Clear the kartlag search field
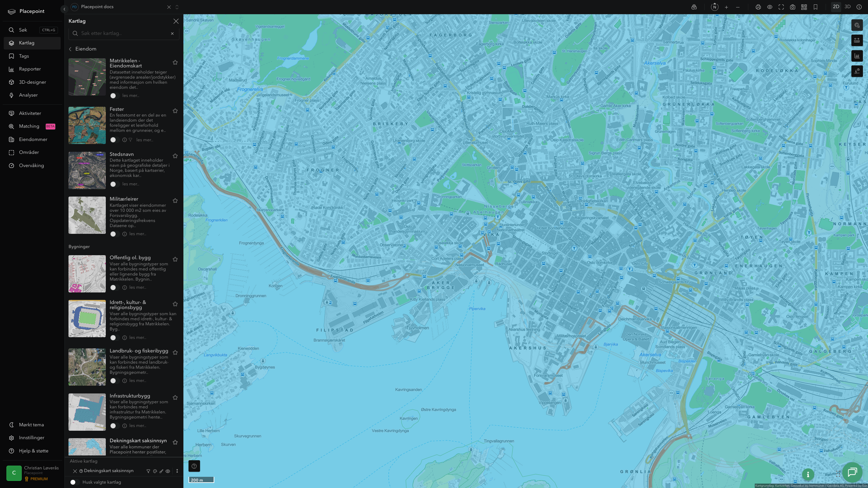The width and height of the screenshot is (868, 488). coord(172,34)
